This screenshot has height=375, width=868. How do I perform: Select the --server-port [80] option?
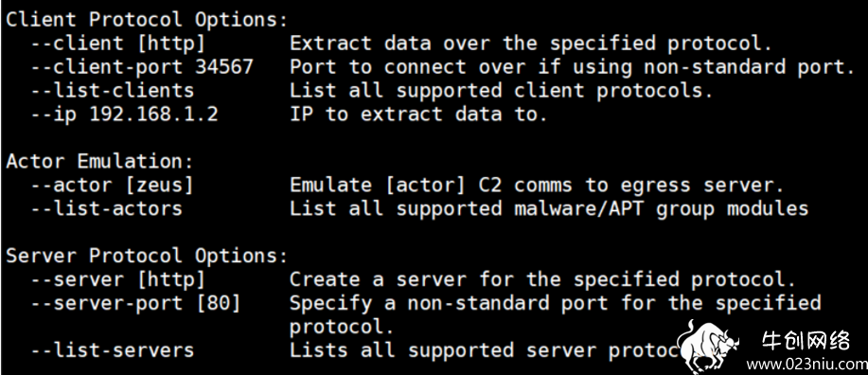[x=135, y=304]
